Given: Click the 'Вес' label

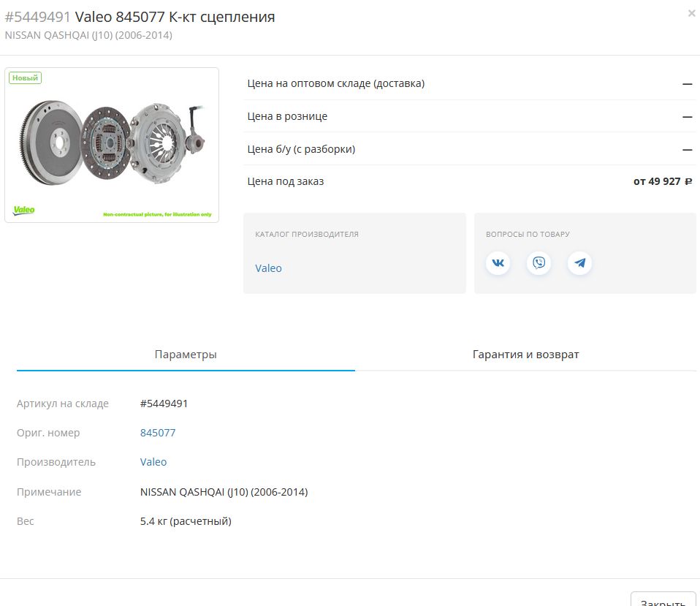Looking at the screenshot, I should (x=26, y=521).
